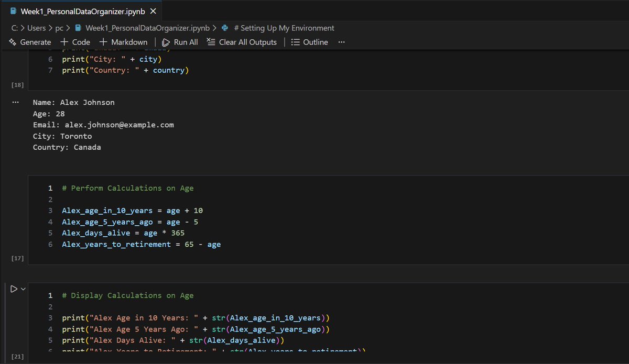
Task: Run All notebook cells
Action: click(180, 42)
